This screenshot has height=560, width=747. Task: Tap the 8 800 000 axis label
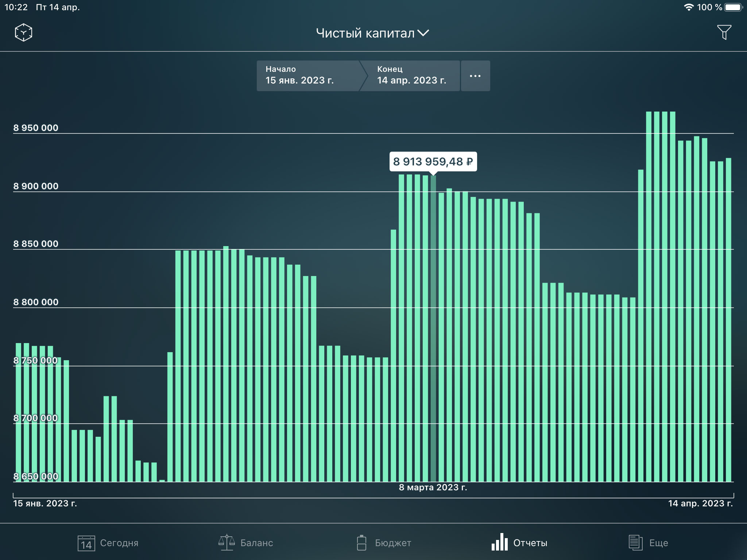[36, 302]
